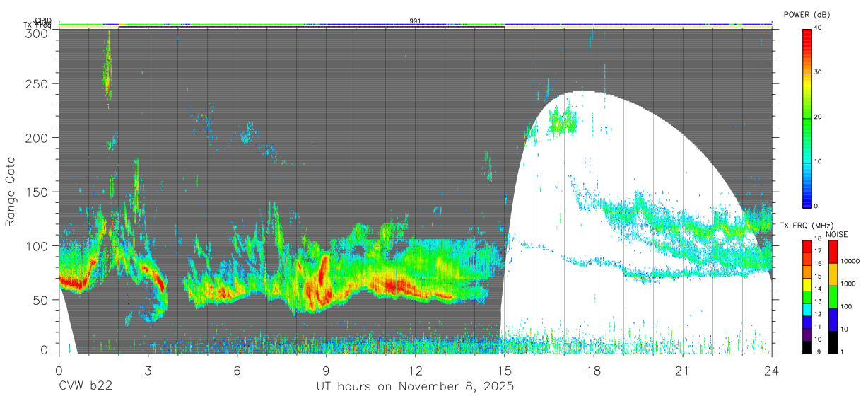Click the 12 label on TX FRQ scale
The image size is (868, 401).
pos(818,314)
